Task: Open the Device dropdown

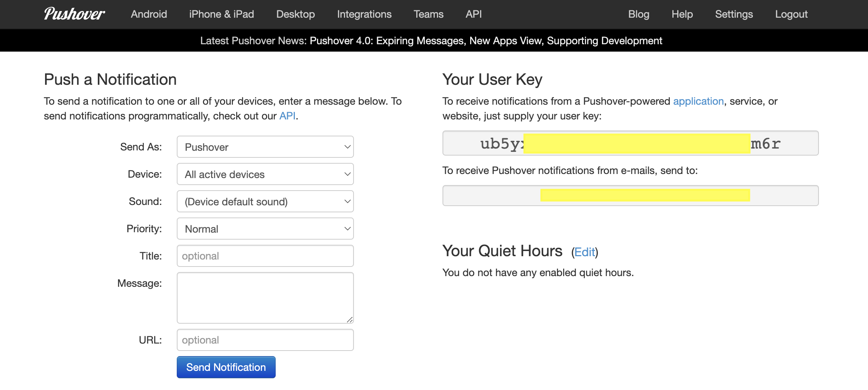Action: pyautogui.click(x=265, y=174)
